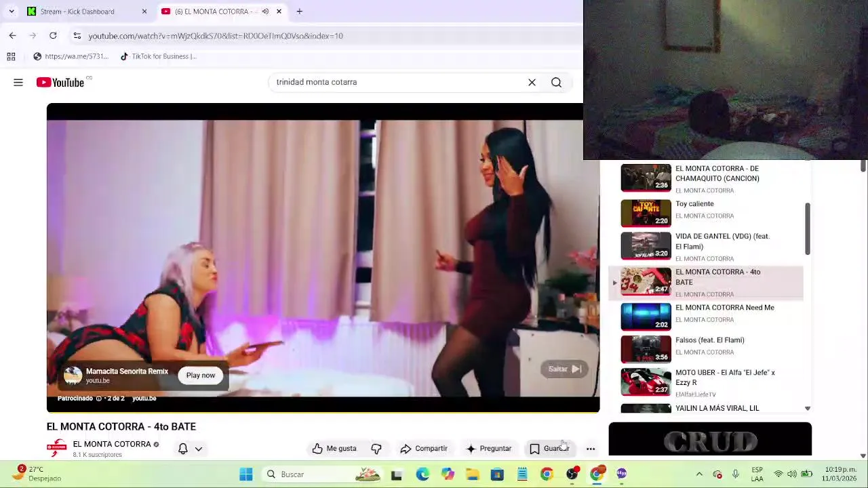868x488 pixels.
Task: Open a new browser tab
Action: [x=299, y=12]
